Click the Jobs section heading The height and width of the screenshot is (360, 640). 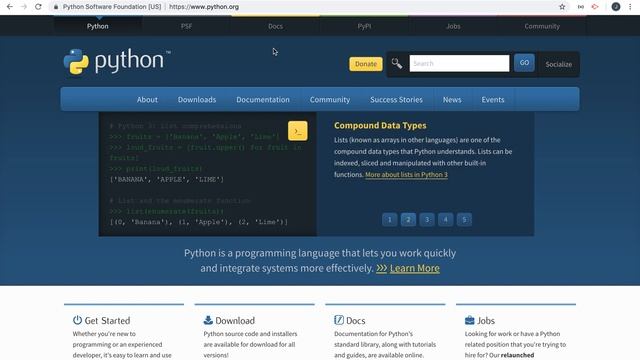coord(486,321)
